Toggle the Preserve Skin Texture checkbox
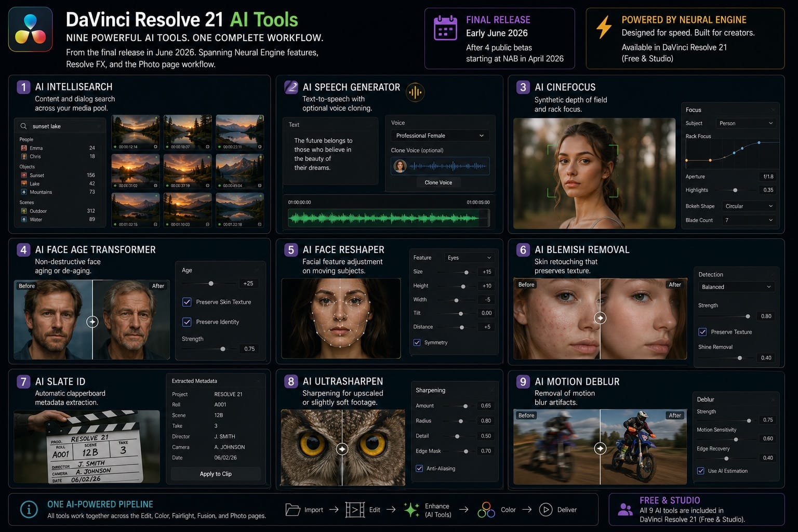798x532 pixels. 187,302
